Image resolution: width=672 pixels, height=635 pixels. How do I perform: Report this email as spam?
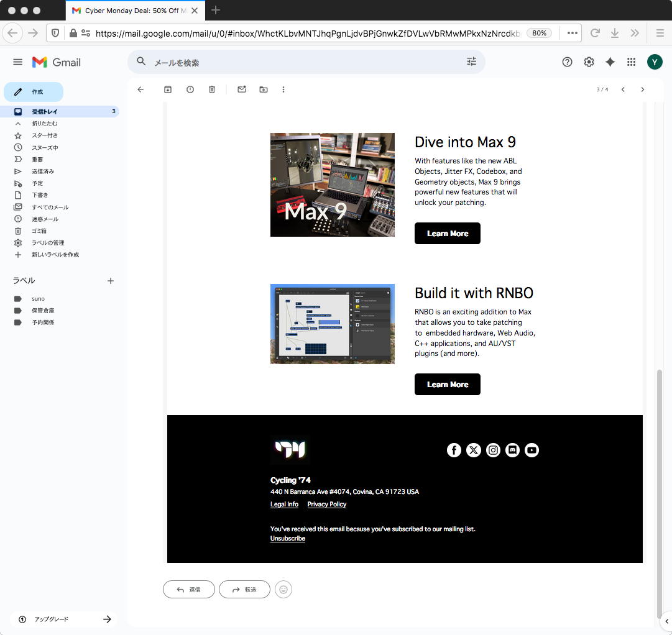pos(190,89)
